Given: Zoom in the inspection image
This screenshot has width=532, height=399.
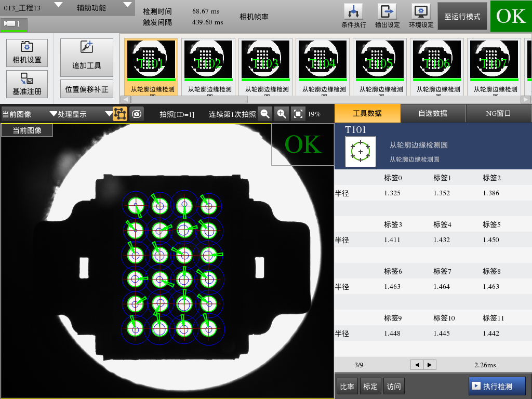Looking at the screenshot, I should click(281, 114).
